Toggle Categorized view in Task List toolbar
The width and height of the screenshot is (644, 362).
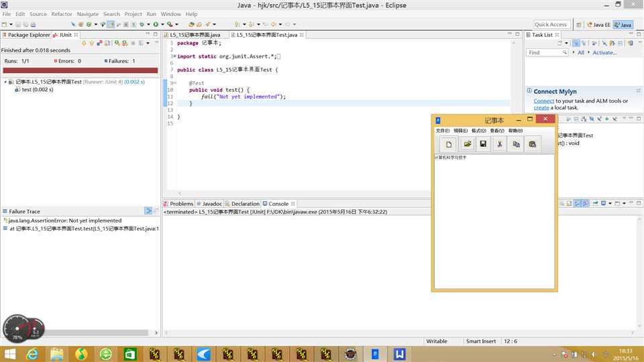pos(576,43)
